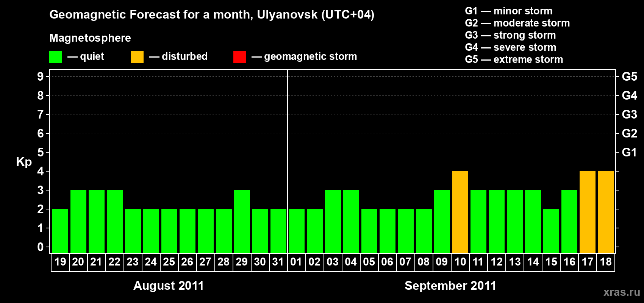Click the date label 05 on the axis

pyautogui.click(x=369, y=262)
